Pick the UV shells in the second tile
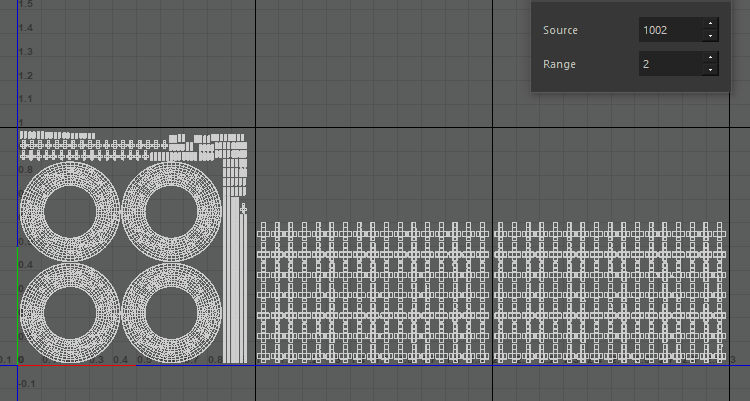Viewport: 750px width, 401px height. click(374, 292)
